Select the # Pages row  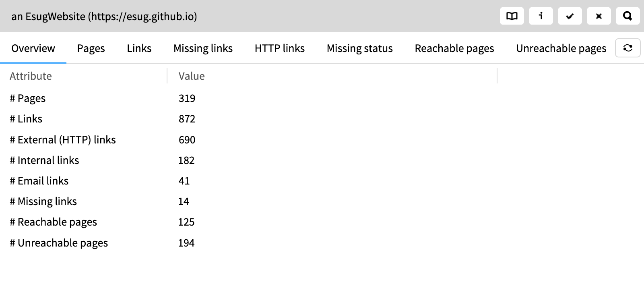(322, 98)
